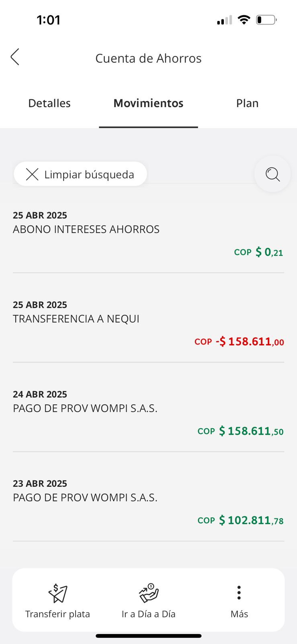The width and height of the screenshot is (297, 644).
Task: Open the TRANSFERENCIA A NEQUI transaction
Action: click(148, 323)
